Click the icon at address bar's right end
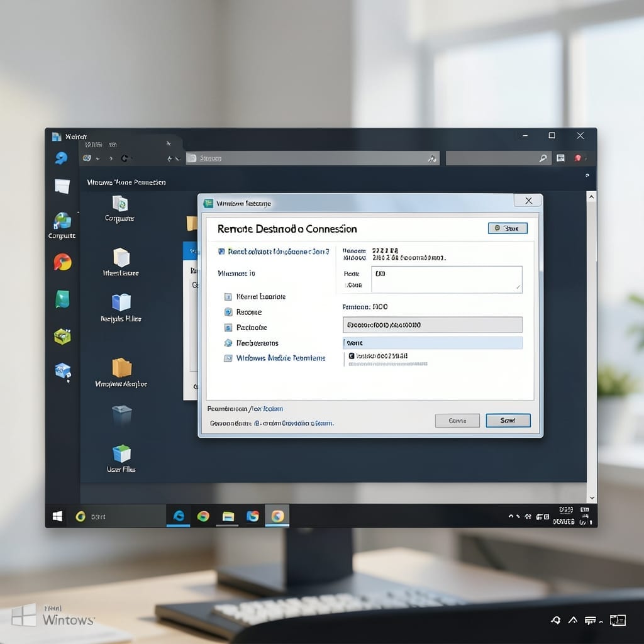This screenshot has height=644, width=644. (432, 158)
